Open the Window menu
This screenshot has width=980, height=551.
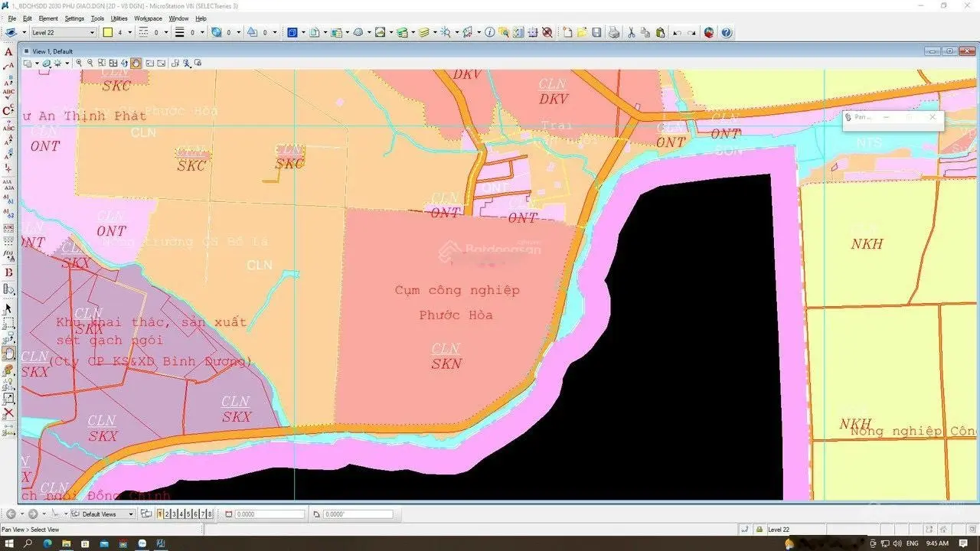pos(178,18)
